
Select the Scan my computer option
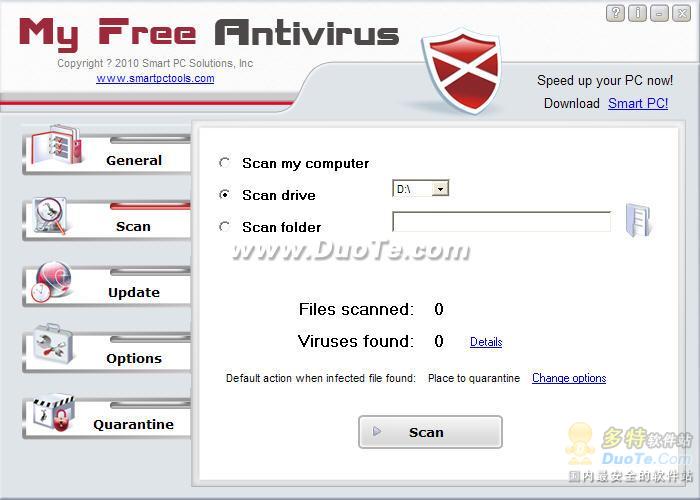click(225, 162)
